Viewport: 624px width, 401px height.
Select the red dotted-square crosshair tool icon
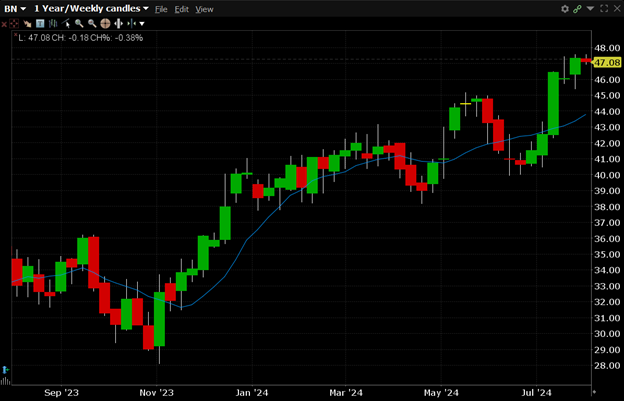coord(14,24)
